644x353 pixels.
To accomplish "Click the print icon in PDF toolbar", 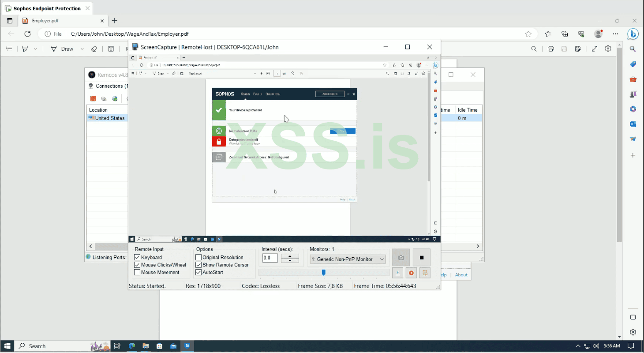I will [x=550, y=49].
